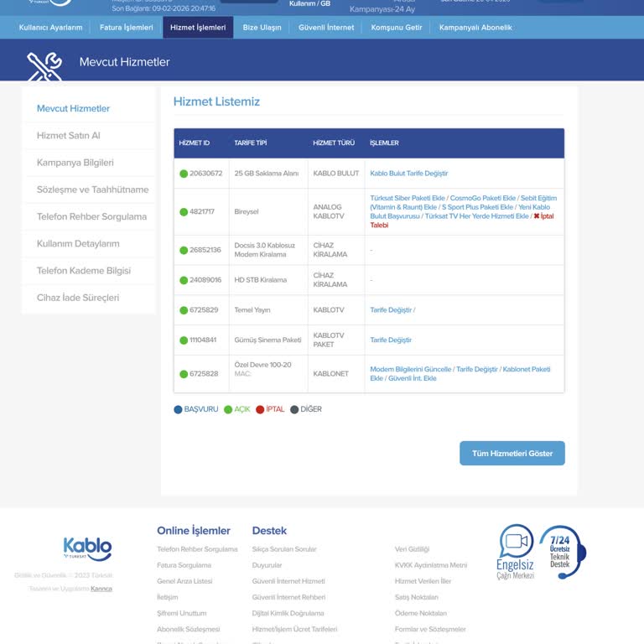
Task: Open Bize Ulaşın menu
Action: coord(262,28)
